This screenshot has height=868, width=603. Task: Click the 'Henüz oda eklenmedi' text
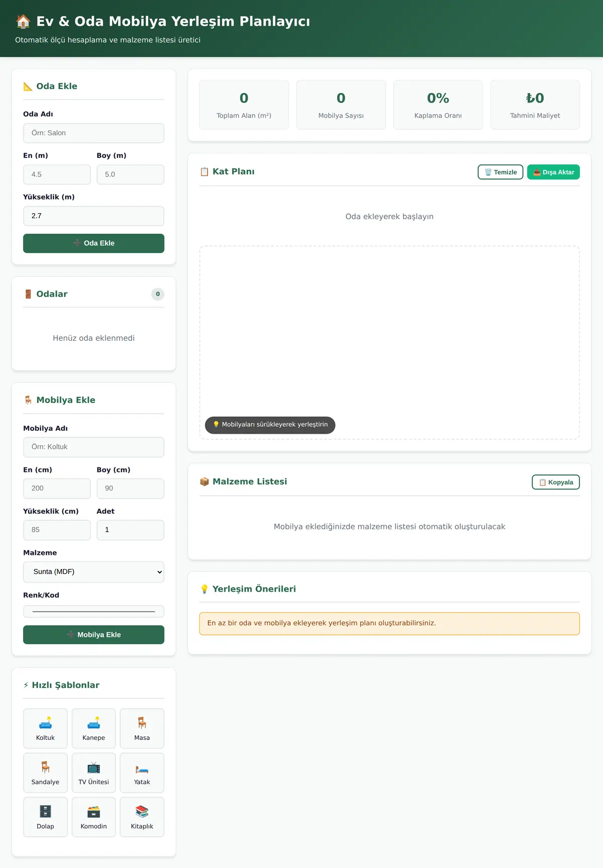point(93,338)
